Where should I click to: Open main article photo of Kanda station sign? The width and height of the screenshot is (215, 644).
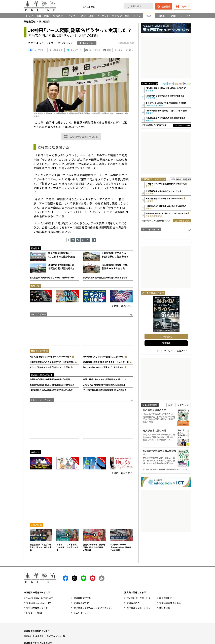point(81,85)
